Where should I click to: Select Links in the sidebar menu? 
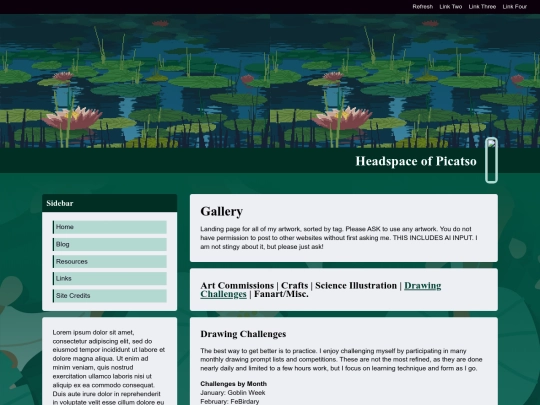tap(110, 279)
